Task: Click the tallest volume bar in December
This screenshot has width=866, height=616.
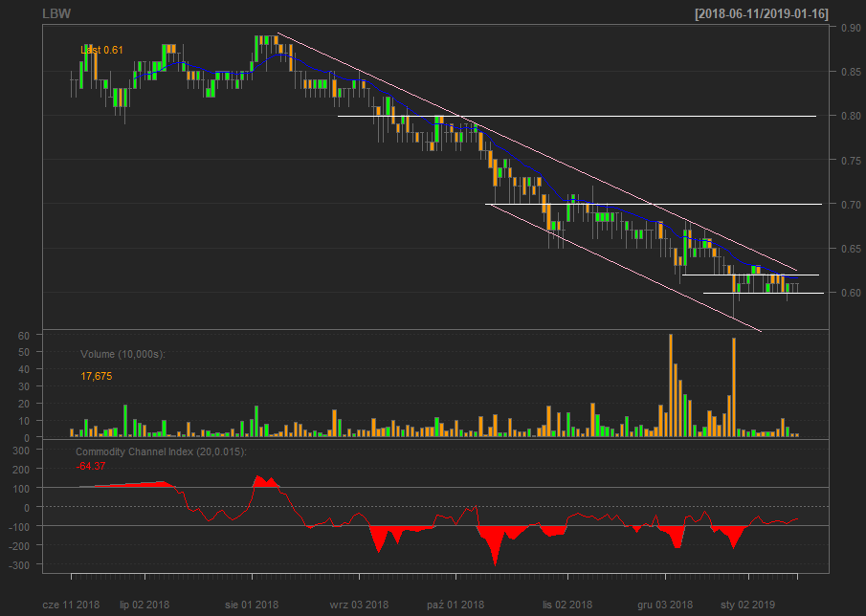Action: pyautogui.click(x=671, y=385)
